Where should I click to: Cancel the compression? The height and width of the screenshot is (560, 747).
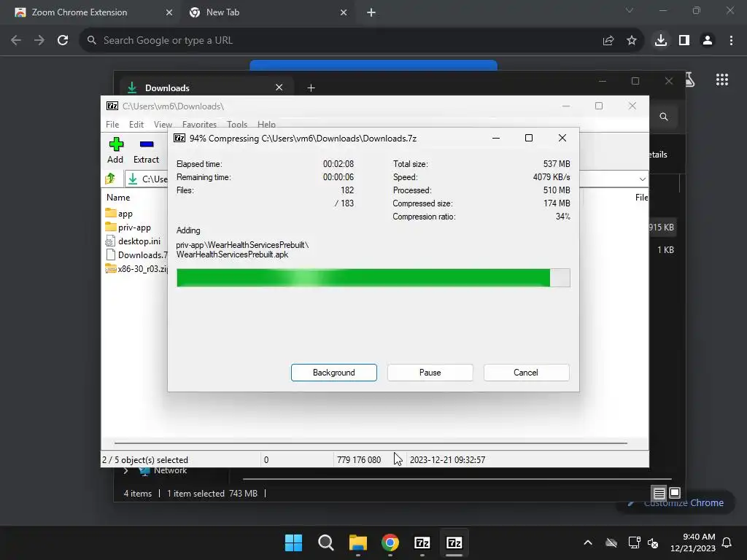[x=526, y=373]
